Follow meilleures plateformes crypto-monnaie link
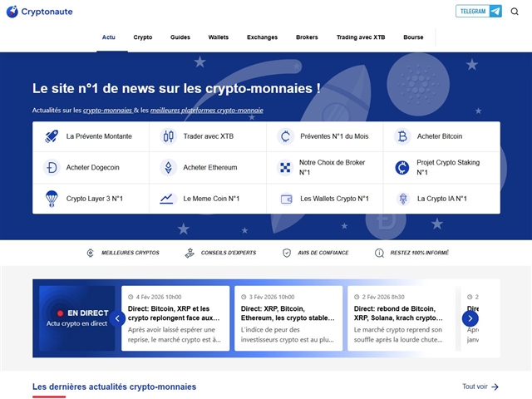This screenshot has height=399, width=532. 207,111
